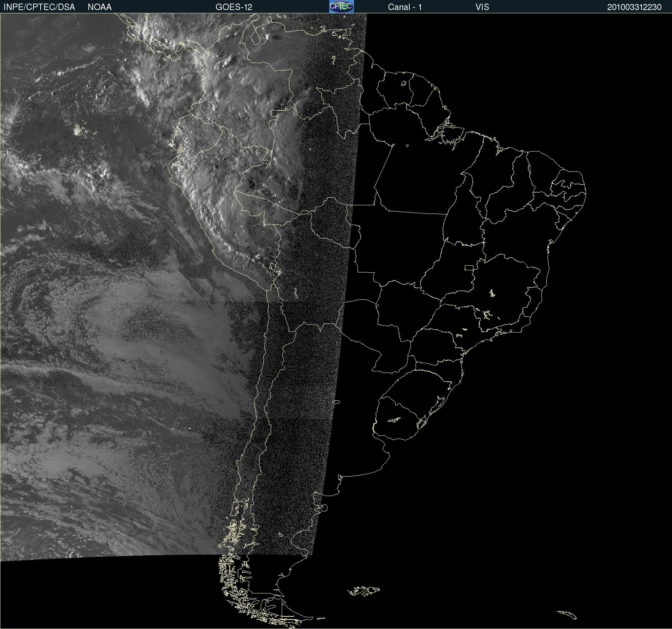Select the Canal - 1 label
This screenshot has width=672, height=629.
coord(405,7)
